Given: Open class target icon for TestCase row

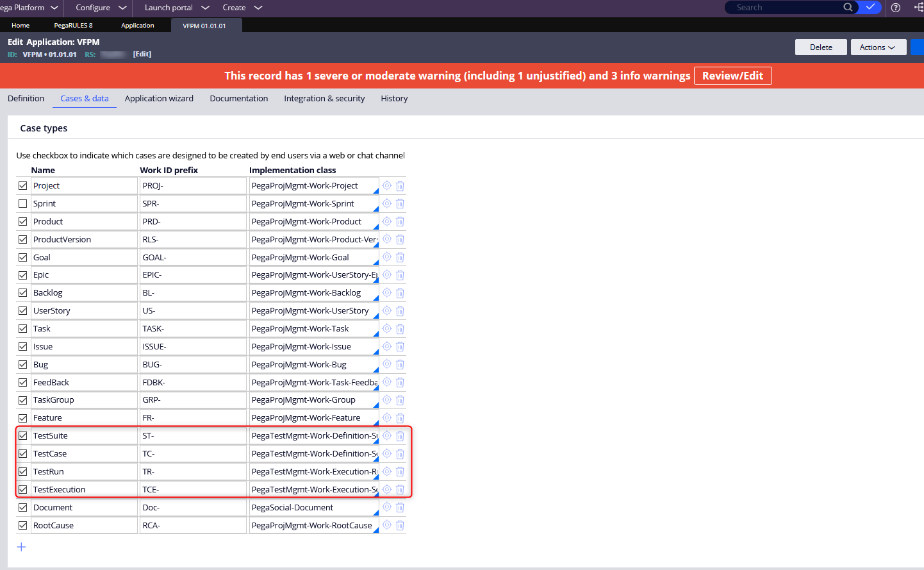Looking at the screenshot, I should pos(387,454).
